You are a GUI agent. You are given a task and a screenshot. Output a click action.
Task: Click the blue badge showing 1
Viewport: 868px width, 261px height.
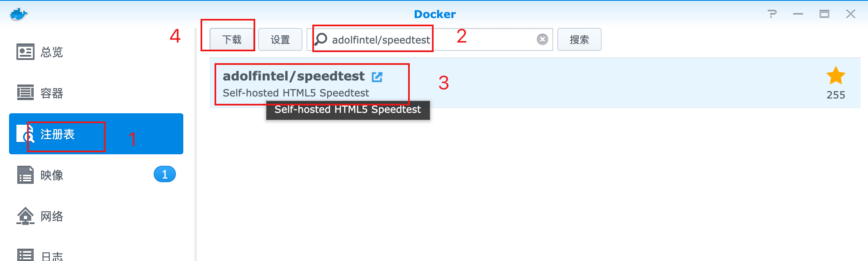coord(164,174)
